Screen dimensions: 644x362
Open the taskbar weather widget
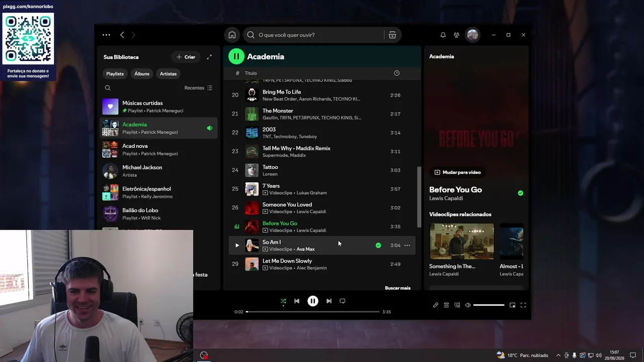tap(522, 355)
